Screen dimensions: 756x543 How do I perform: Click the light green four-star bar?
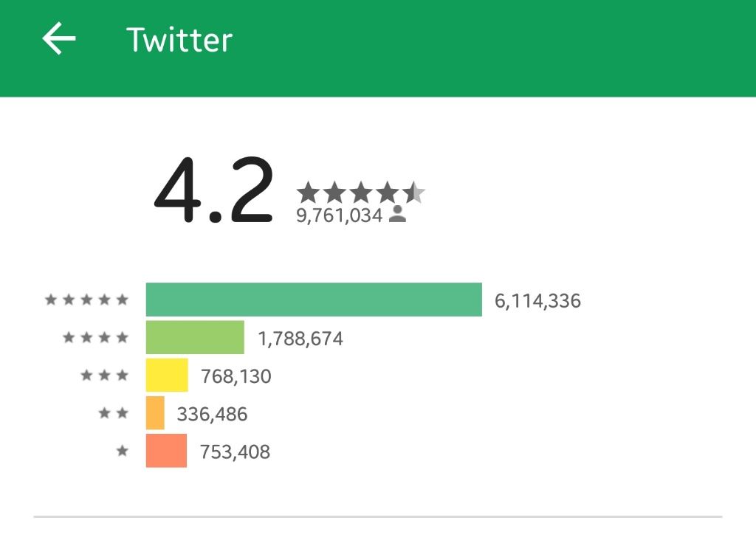(195, 337)
